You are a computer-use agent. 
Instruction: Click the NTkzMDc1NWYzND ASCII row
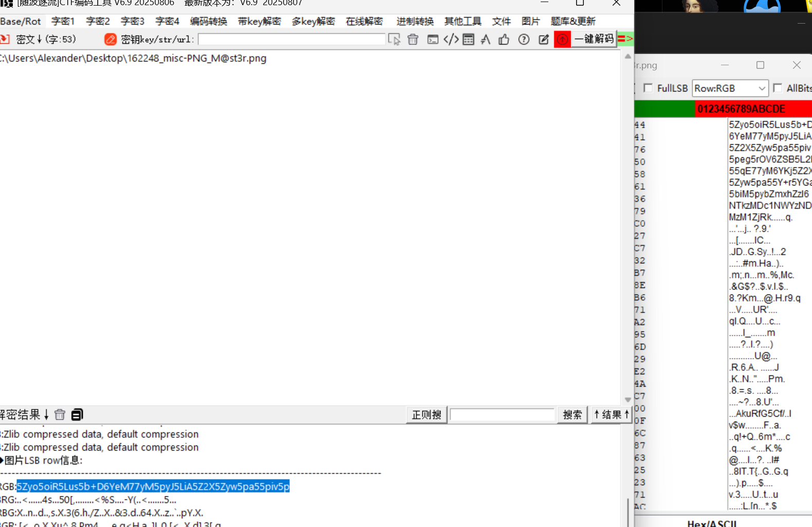coord(770,205)
